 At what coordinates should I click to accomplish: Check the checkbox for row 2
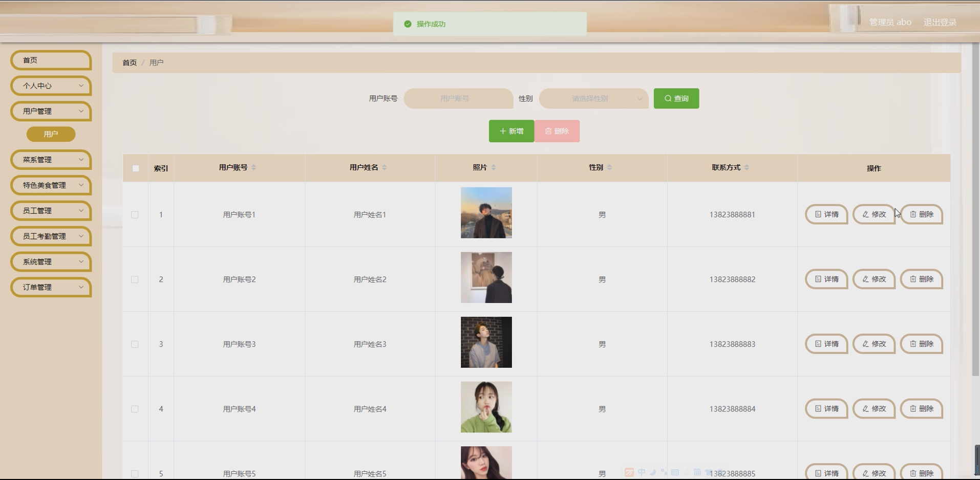tap(135, 279)
